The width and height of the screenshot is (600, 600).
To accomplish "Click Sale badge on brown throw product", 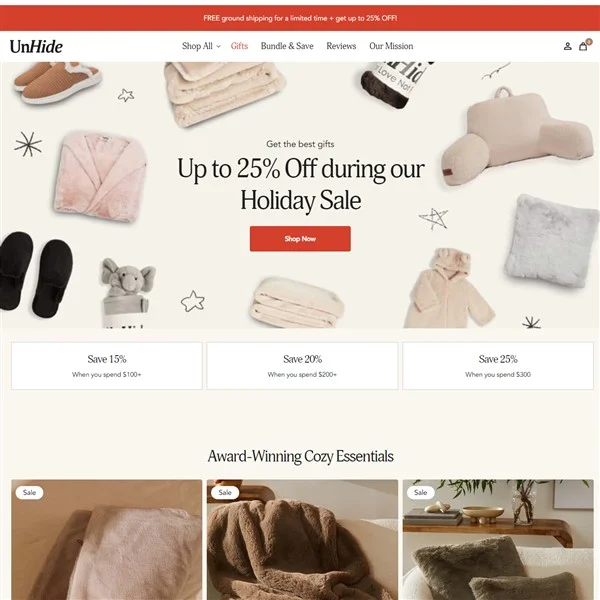I will pyautogui.click(x=225, y=492).
